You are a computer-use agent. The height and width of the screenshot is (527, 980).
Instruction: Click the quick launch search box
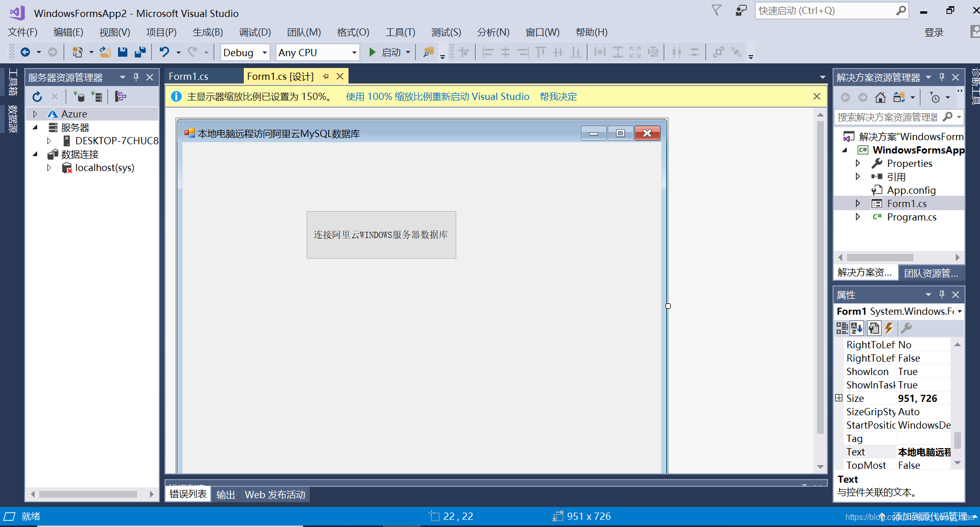tap(831, 10)
